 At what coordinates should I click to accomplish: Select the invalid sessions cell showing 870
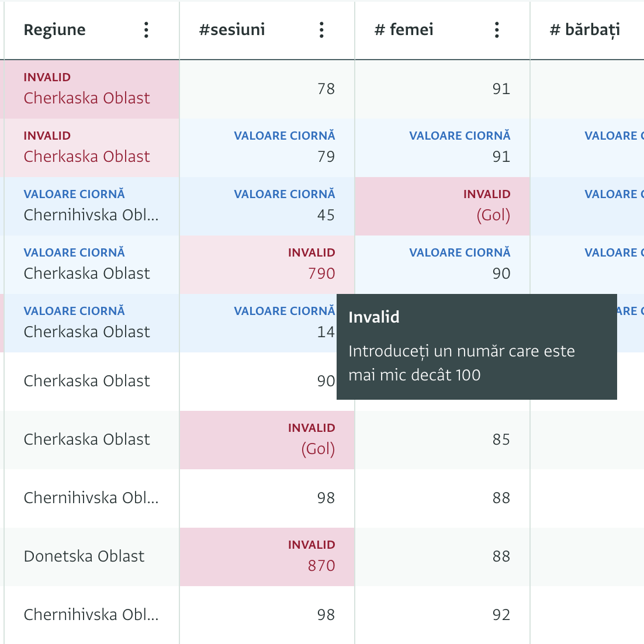267,557
